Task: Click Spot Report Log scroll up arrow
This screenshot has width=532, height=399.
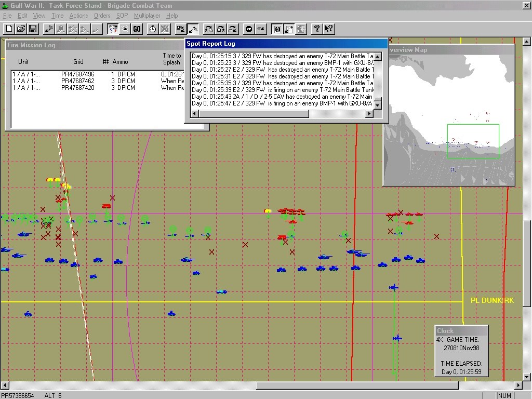Action: (377, 56)
